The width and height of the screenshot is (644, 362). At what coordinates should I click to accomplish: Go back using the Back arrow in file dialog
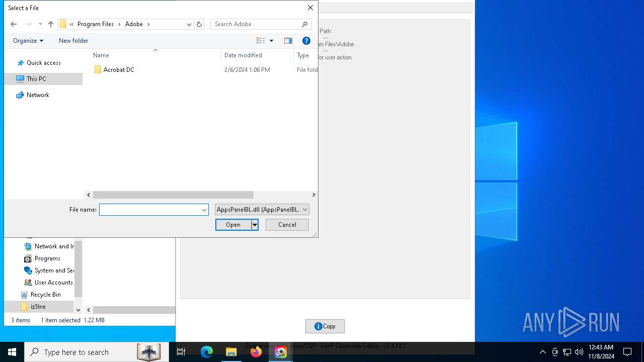tap(14, 24)
